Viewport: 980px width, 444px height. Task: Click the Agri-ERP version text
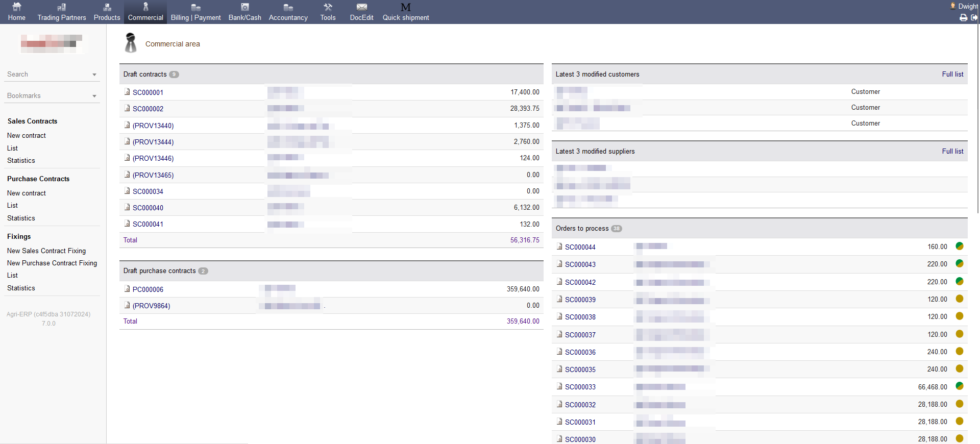coord(48,319)
